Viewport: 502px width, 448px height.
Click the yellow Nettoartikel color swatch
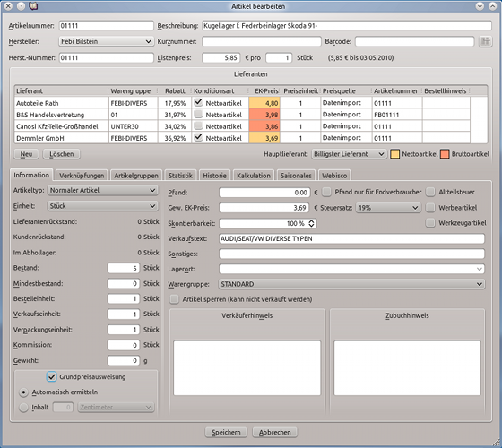point(394,154)
